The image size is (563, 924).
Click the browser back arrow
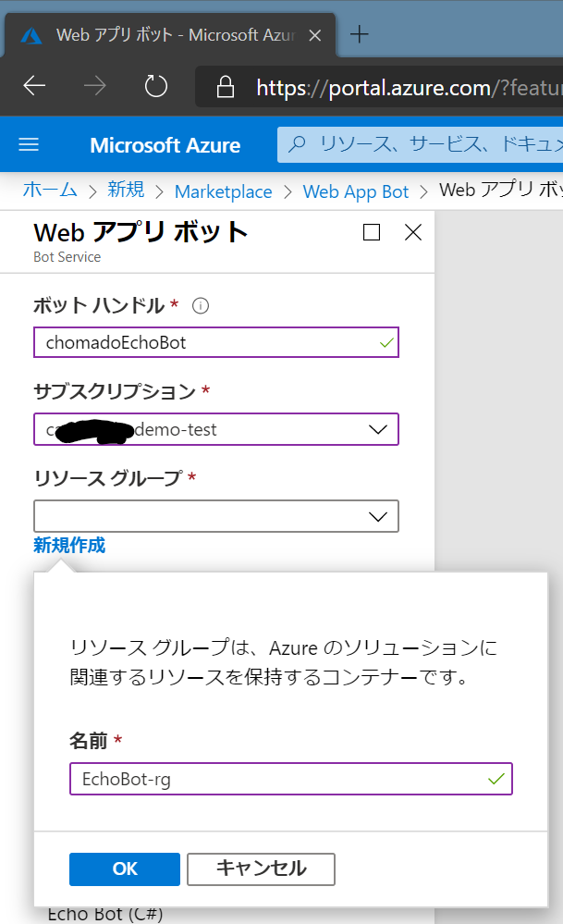pyautogui.click(x=34, y=86)
